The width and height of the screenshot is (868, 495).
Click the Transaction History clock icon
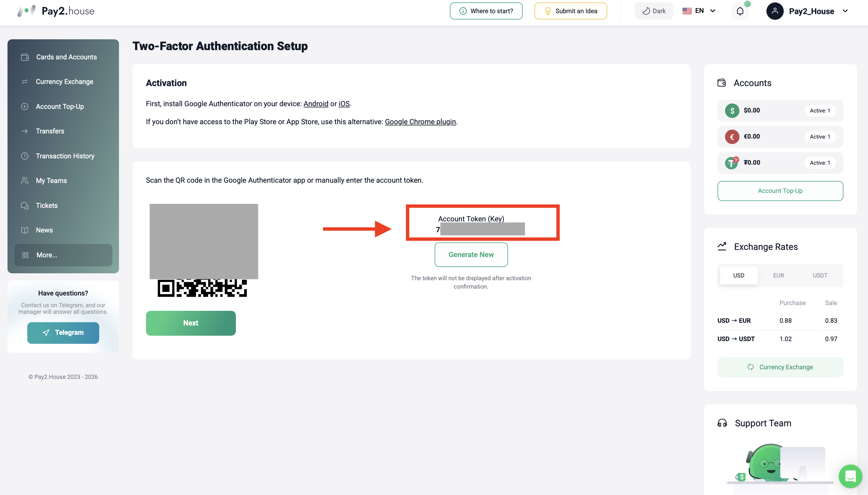(25, 156)
